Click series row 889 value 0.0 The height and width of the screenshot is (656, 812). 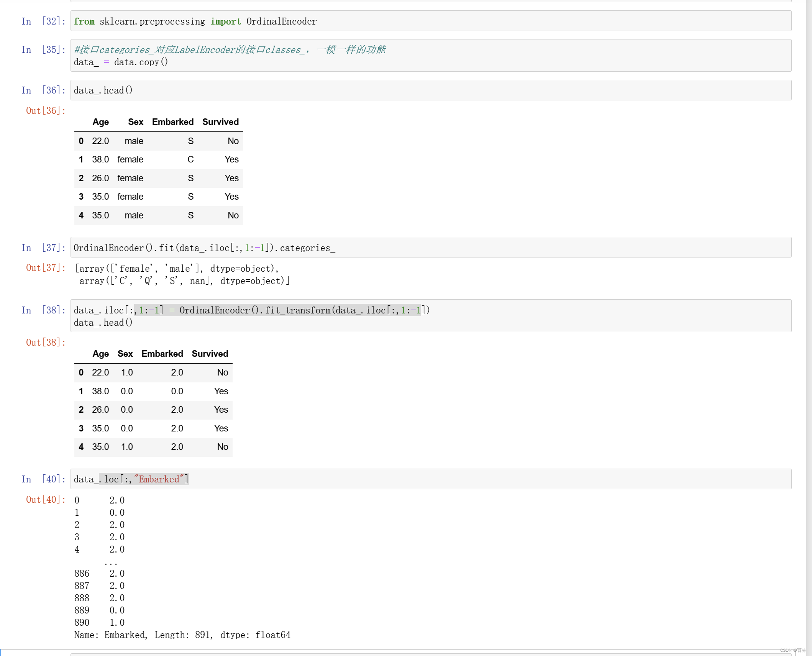pyautogui.click(x=117, y=610)
